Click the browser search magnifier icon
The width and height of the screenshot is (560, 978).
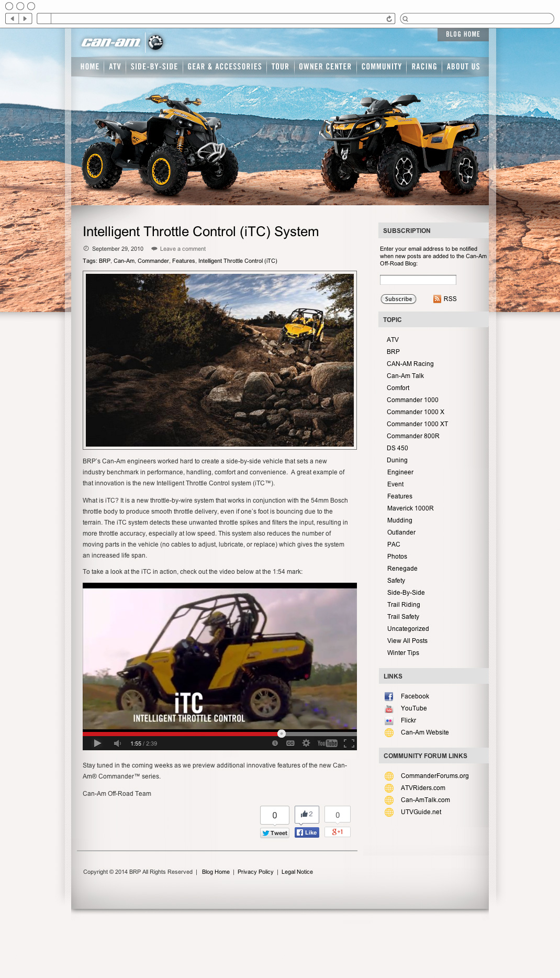406,19
